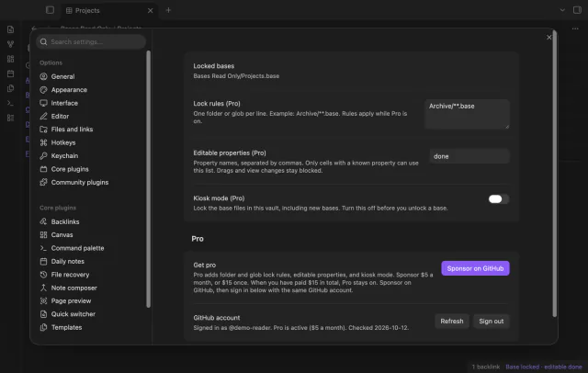
Task: Click the Base locked status bar item
Action: 544,367
